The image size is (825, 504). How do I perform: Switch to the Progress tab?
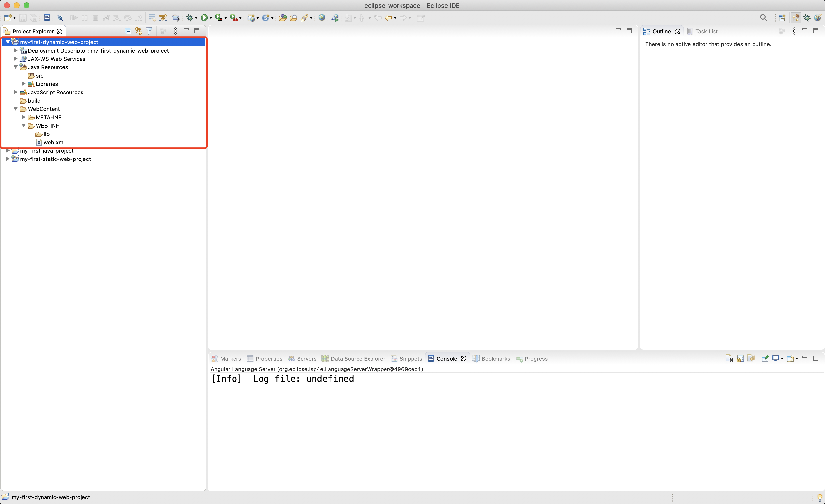tap(532, 358)
